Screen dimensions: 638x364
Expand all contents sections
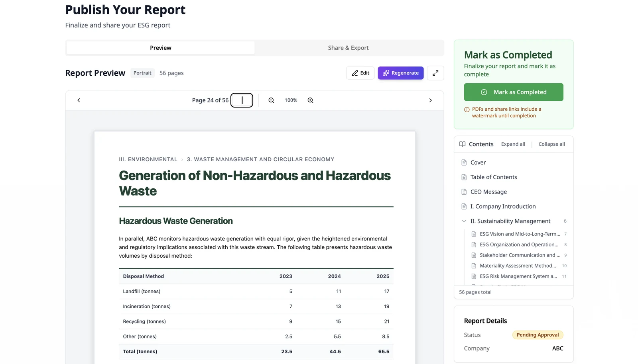513,144
